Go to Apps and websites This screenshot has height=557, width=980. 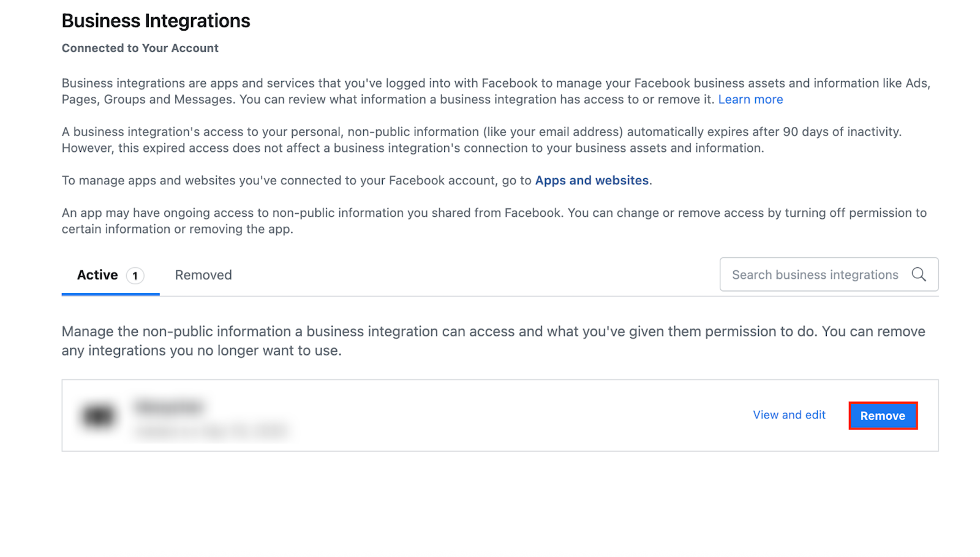pyautogui.click(x=591, y=180)
